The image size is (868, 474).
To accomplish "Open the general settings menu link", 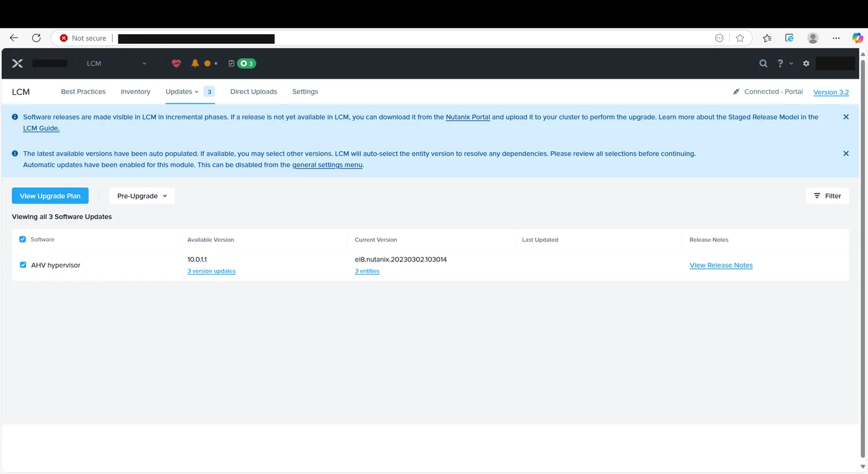I will (x=327, y=165).
